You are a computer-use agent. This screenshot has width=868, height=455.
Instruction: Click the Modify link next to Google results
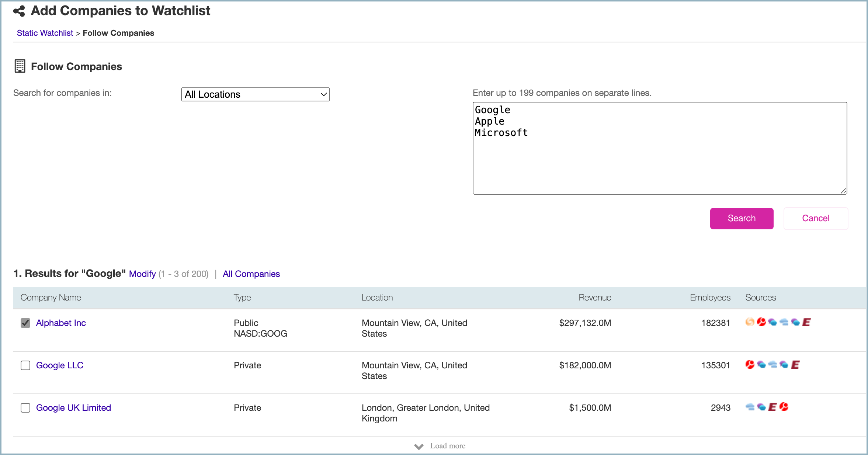click(x=142, y=274)
